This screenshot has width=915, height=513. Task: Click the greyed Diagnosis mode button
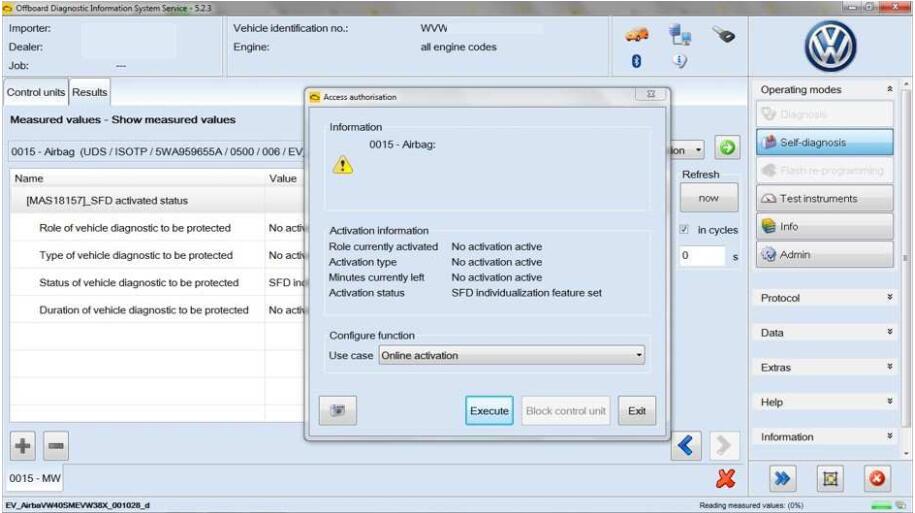point(825,114)
